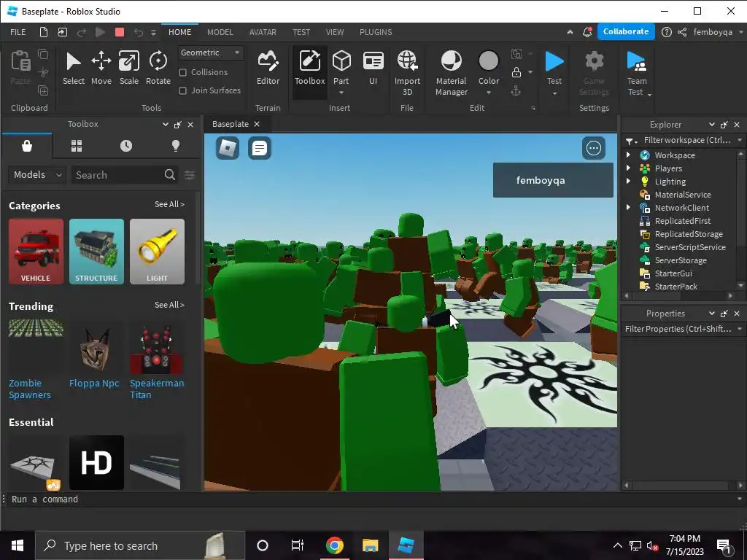Open the FILE menu
Image resolution: width=747 pixels, height=560 pixels.
pyautogui.click(x=18, y=32)
